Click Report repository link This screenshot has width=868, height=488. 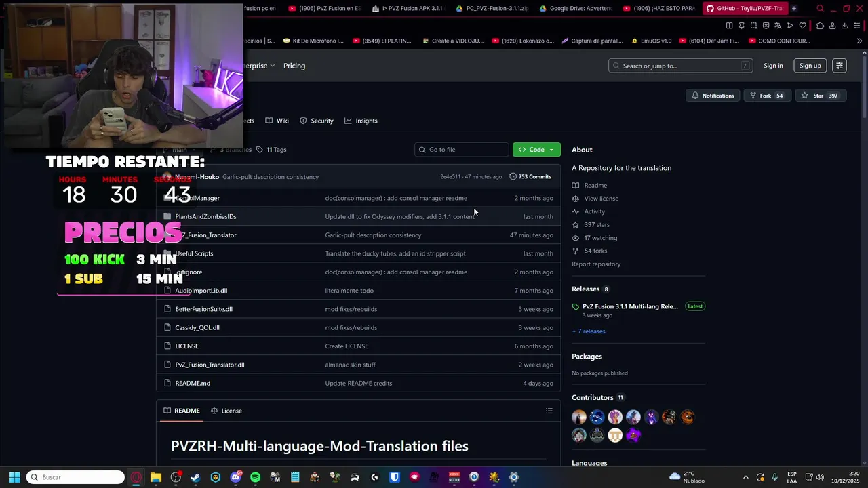coord(596,264)
